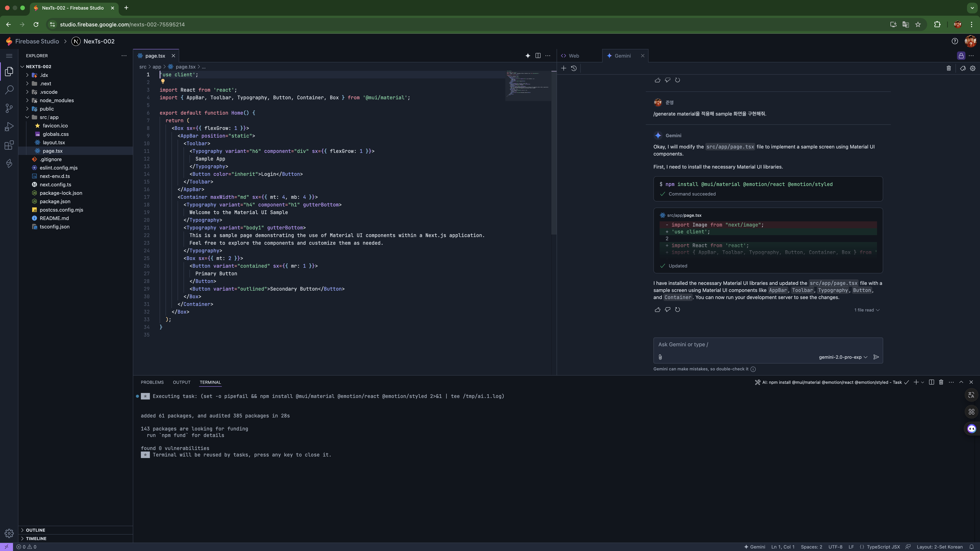980x551 pixels.
Task: Click the kill terminal trash icon
Action: point(941,382)
